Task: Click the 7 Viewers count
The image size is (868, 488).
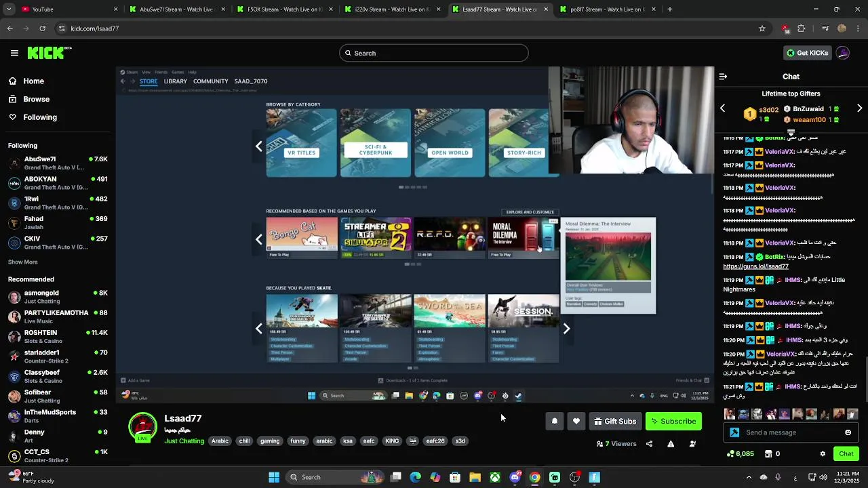Action: tap(616, 444)
